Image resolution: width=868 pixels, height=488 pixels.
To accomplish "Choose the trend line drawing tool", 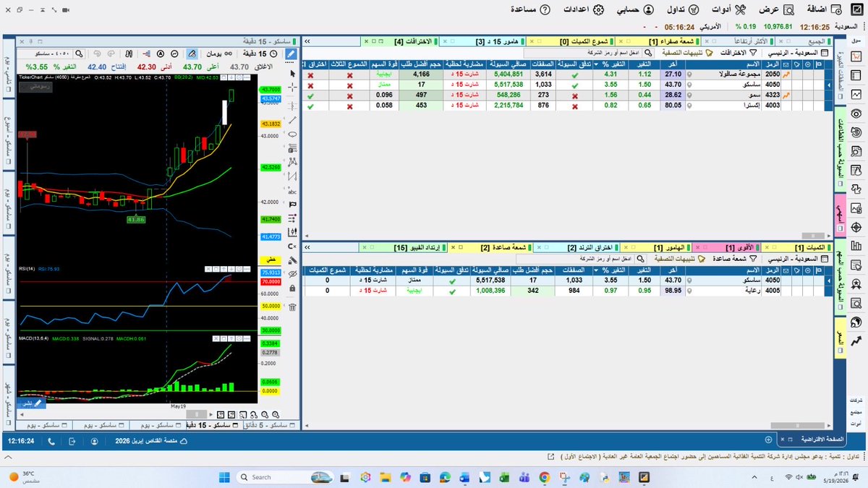I will (x=292, y=121).
